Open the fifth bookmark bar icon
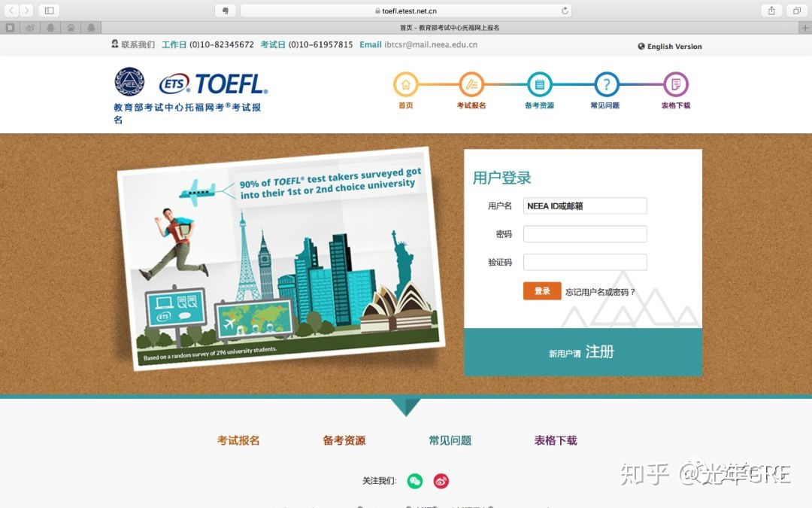The height and width of the screenshot is (508, 812). pos(91,28)
